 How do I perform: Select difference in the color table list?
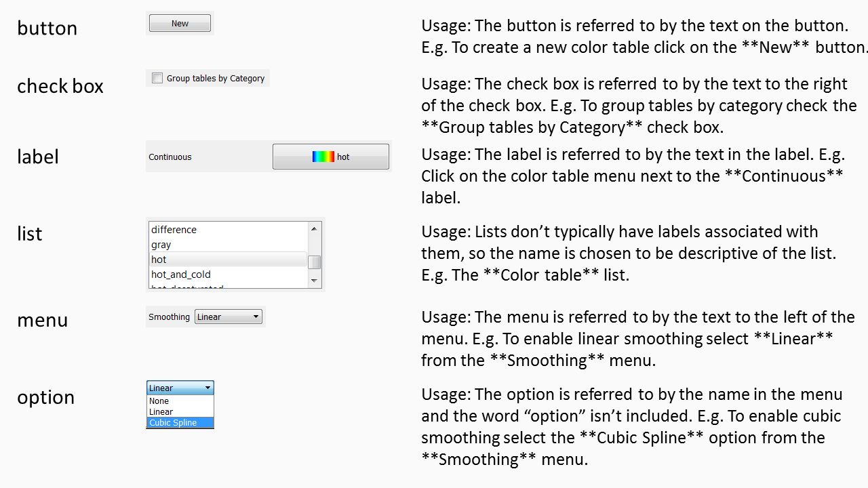coord(228,230)
